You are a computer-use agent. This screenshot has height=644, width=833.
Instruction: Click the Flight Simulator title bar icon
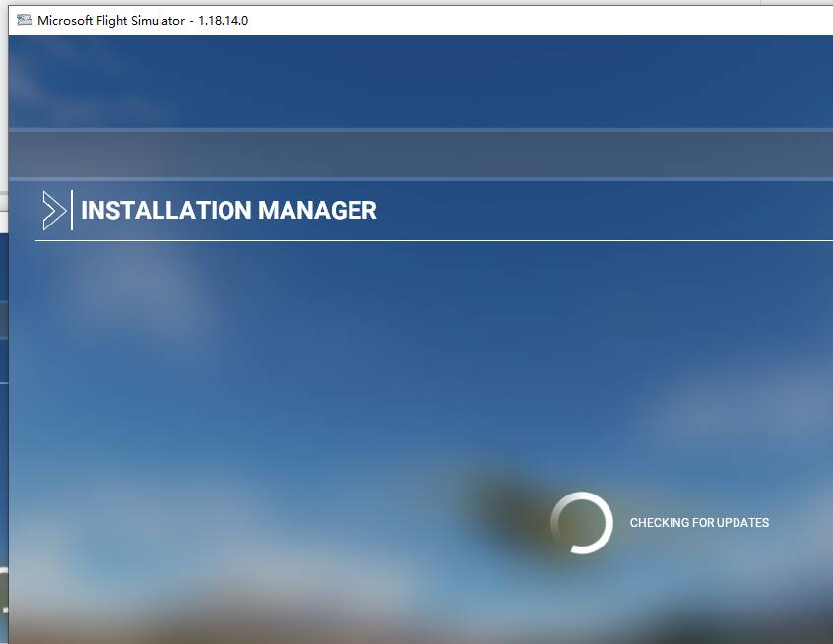(24, 20)
